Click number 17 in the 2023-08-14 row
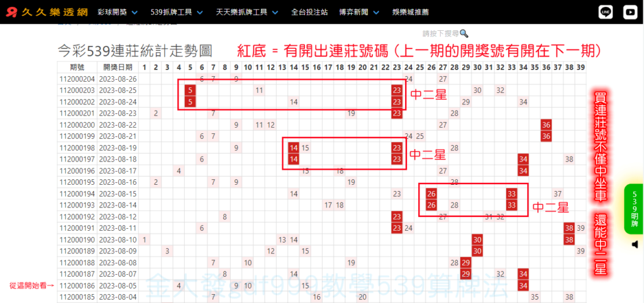The height and width of the screenshot is (303, 644). coord(328,205)
